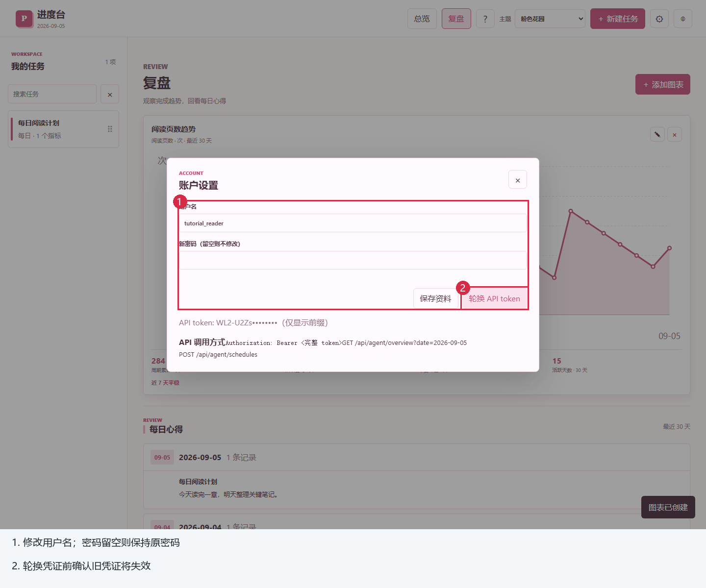Click the 09-05 date badge

[162, 457]
